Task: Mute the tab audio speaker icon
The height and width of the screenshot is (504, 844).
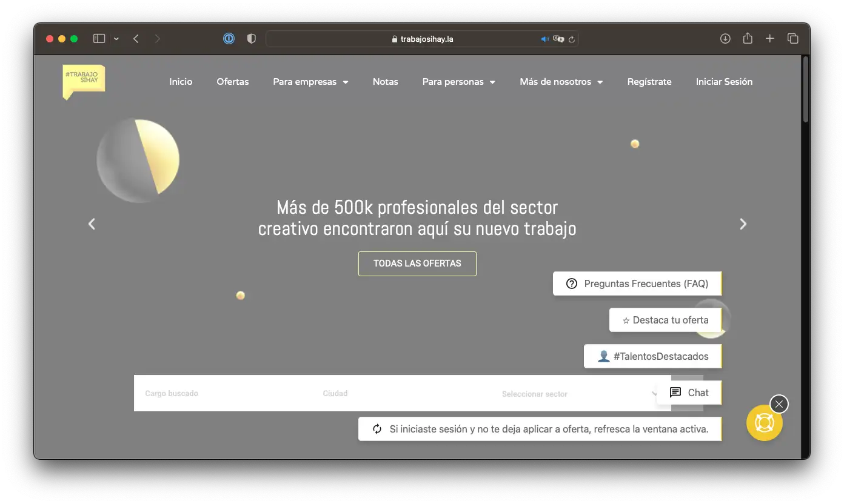Action: coord(544,39)
